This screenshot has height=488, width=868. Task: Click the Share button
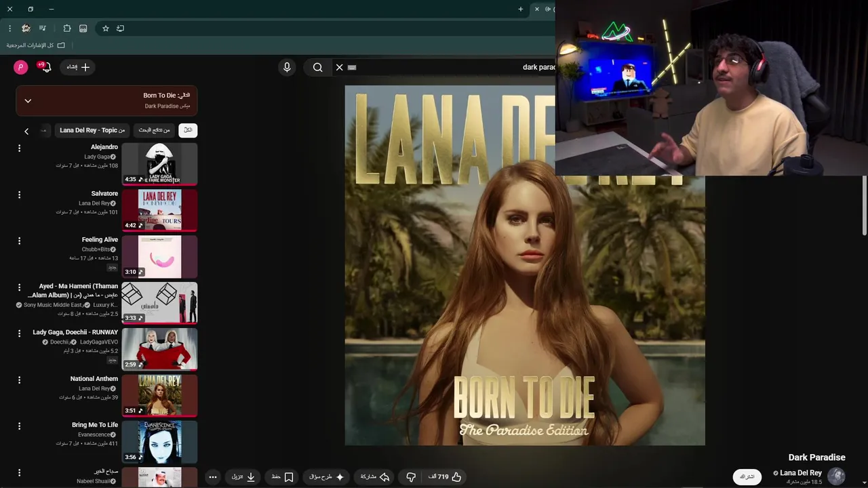coord(375,477)
